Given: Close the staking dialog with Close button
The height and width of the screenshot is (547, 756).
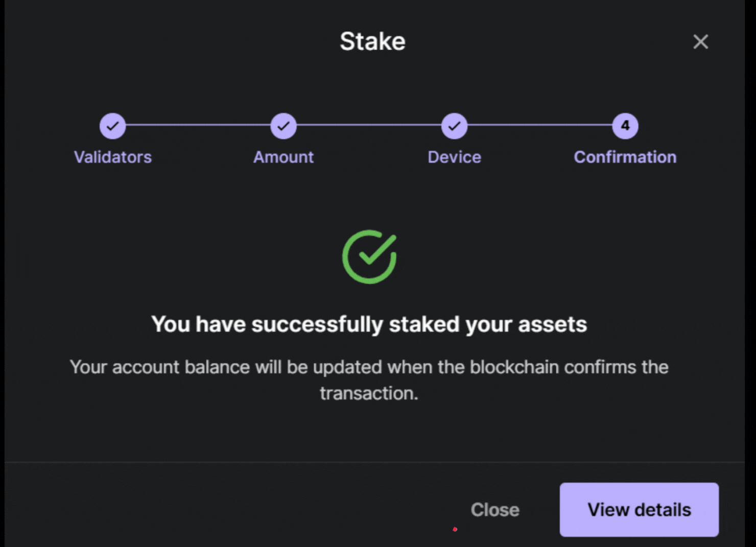Looking at the screenshot, I should tap(494, 510).
